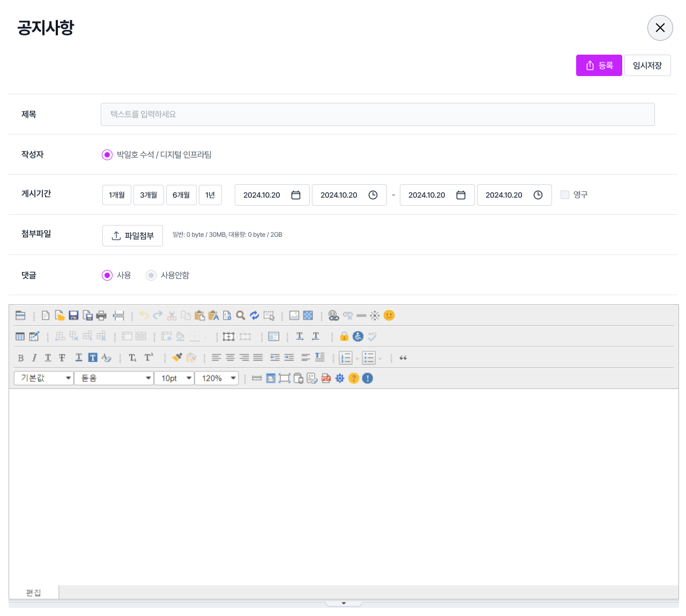Switch to the 편집 editor tab
Screen dimensions: 686x616
[33, 592]
